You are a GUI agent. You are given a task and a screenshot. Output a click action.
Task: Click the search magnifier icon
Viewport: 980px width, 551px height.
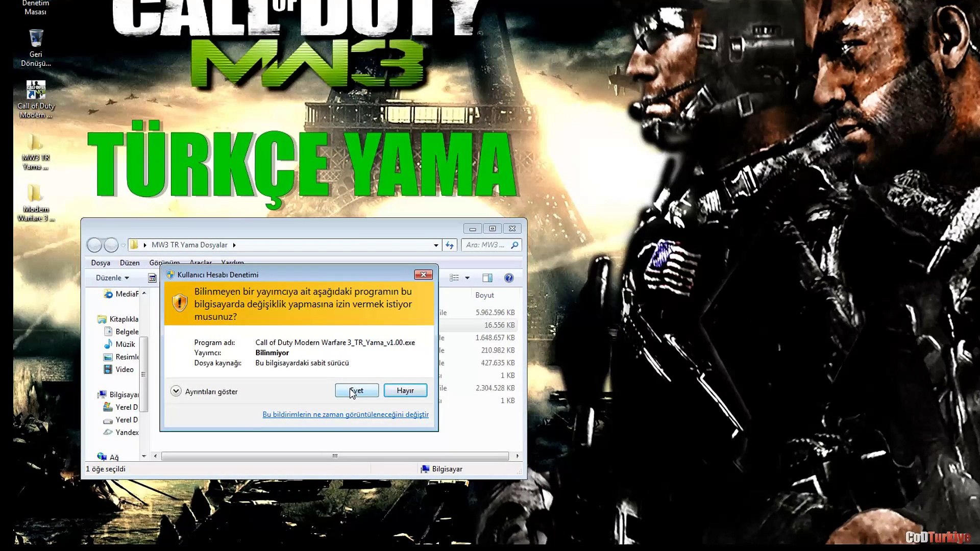(514, 245)
